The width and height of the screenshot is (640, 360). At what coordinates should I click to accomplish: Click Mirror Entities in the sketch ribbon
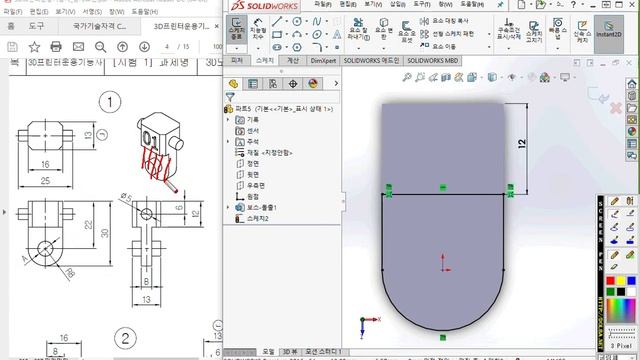coord(445,21)
